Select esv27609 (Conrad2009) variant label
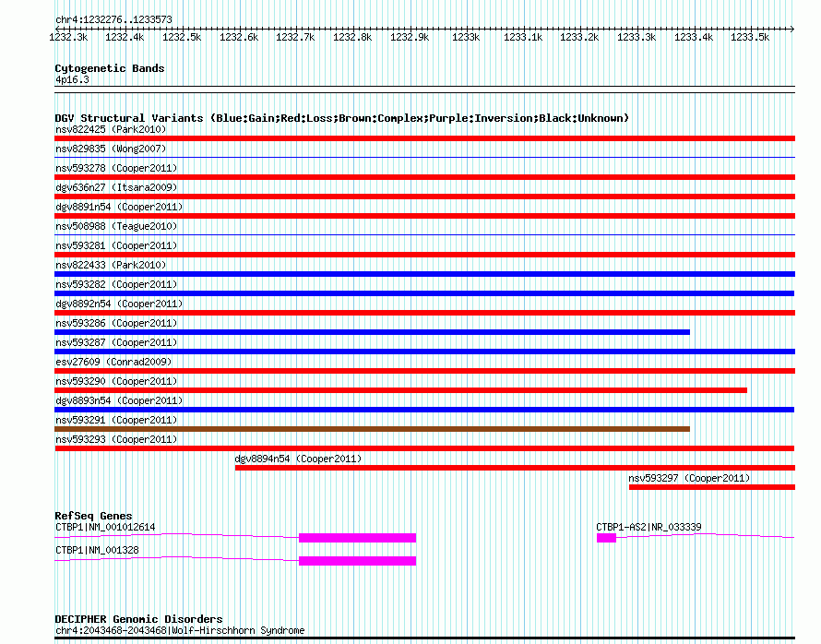This screenshot has width=821, height=644. (x=113, y=362)
